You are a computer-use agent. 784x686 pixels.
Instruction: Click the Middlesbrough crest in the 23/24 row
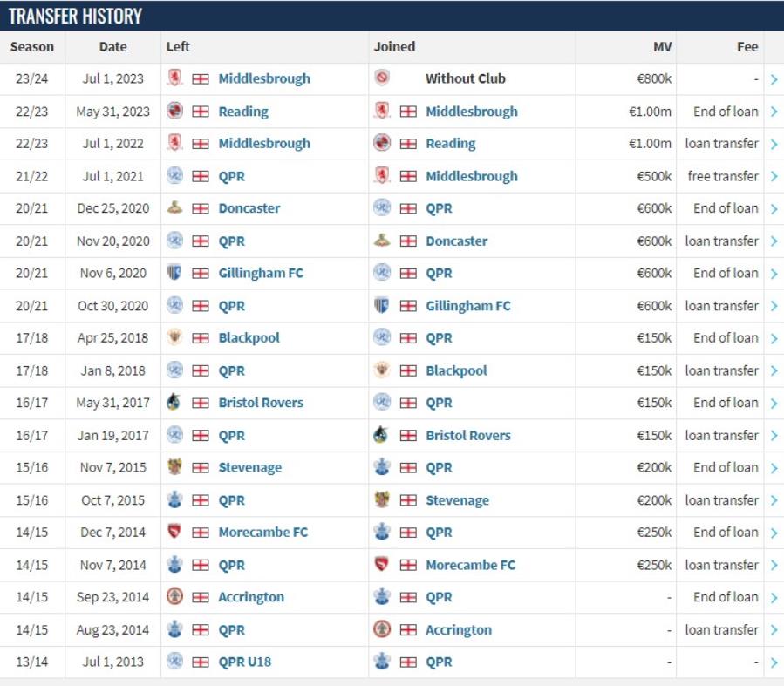(x=174, y=78)
